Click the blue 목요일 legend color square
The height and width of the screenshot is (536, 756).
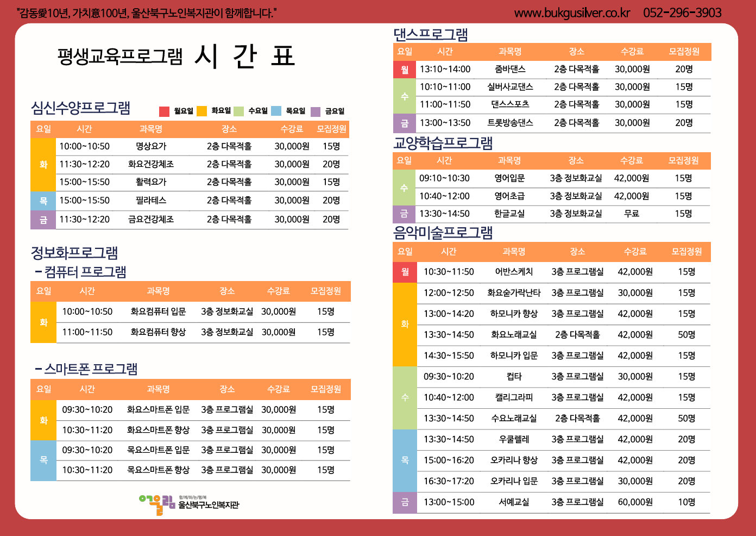point(276,111)
